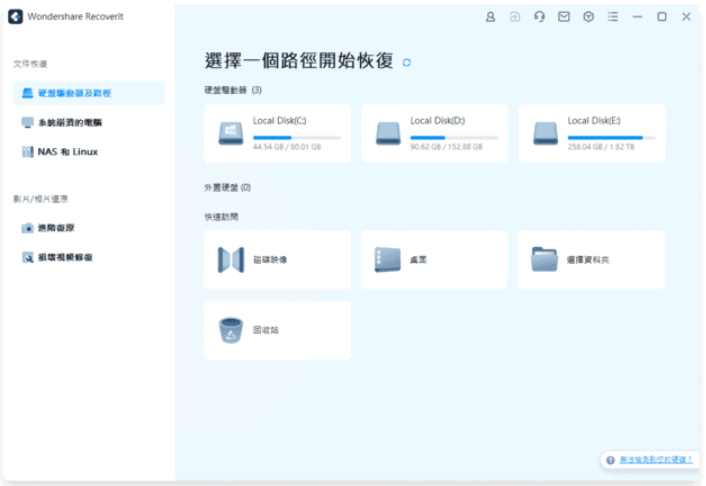The image size is (706, 486).
Task: Click Local Disk(D:) usage bar
Action: click(454, 137)
